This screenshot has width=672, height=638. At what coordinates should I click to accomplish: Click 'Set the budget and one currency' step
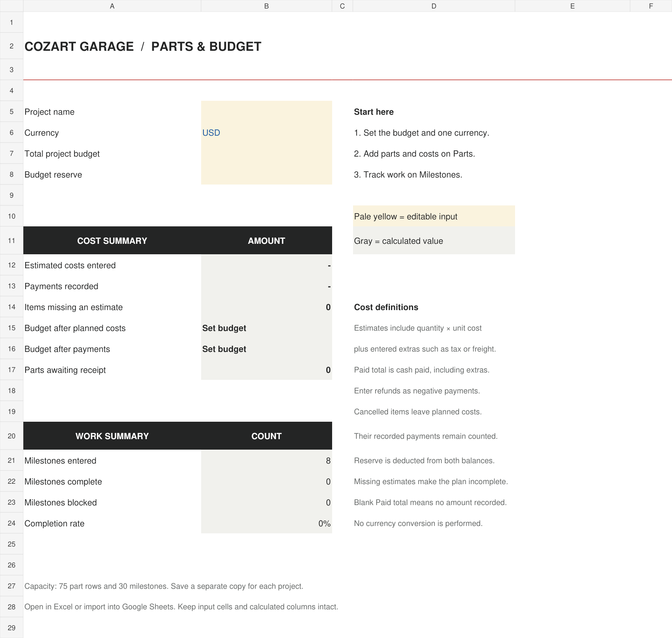pyautogui.click(x=422, y=133)
